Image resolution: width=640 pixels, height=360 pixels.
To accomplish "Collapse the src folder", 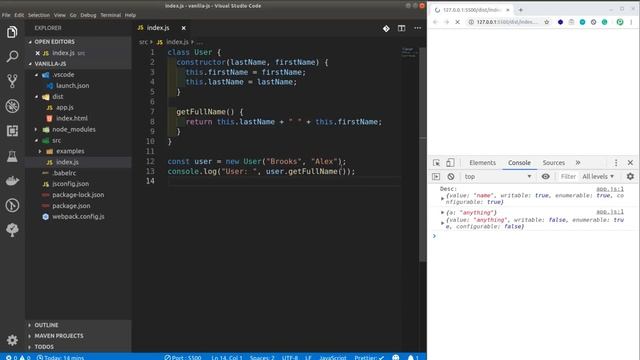I will (x=36, y=140).
